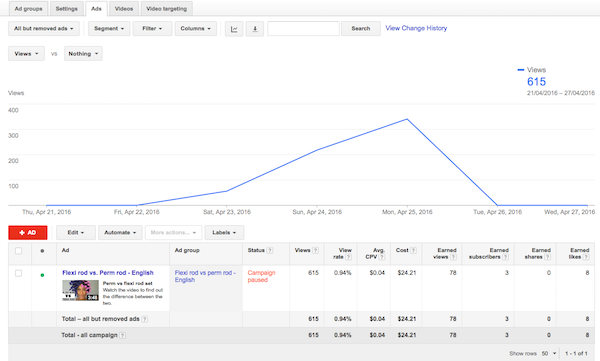Sort by the Ad group column header
The image size is (600, 361).
187,250
